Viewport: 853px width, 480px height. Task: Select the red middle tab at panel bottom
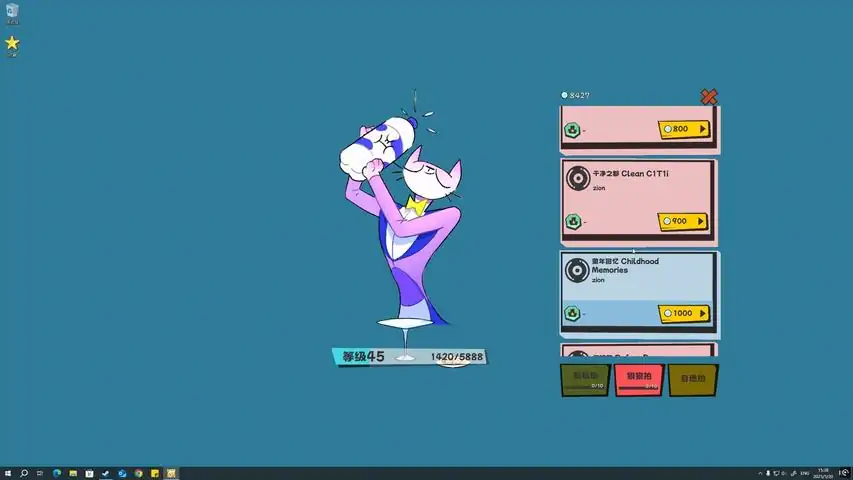tap(638, 380)
